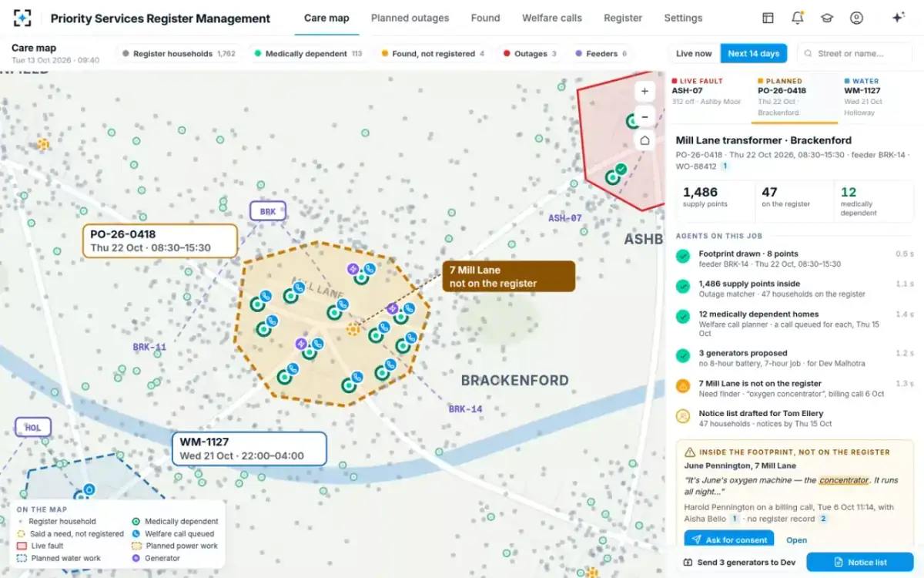Click check icon beside 1,486 supply points inside

tap(683, 287)
